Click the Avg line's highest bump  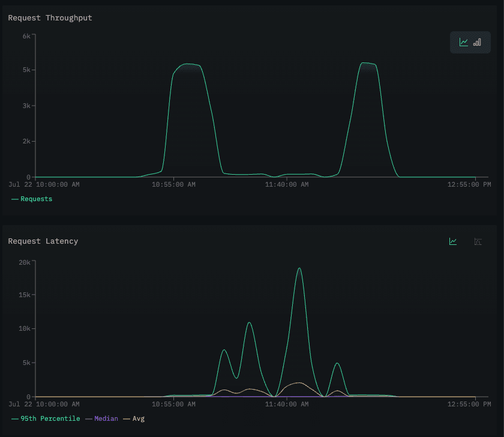(299, 382)
